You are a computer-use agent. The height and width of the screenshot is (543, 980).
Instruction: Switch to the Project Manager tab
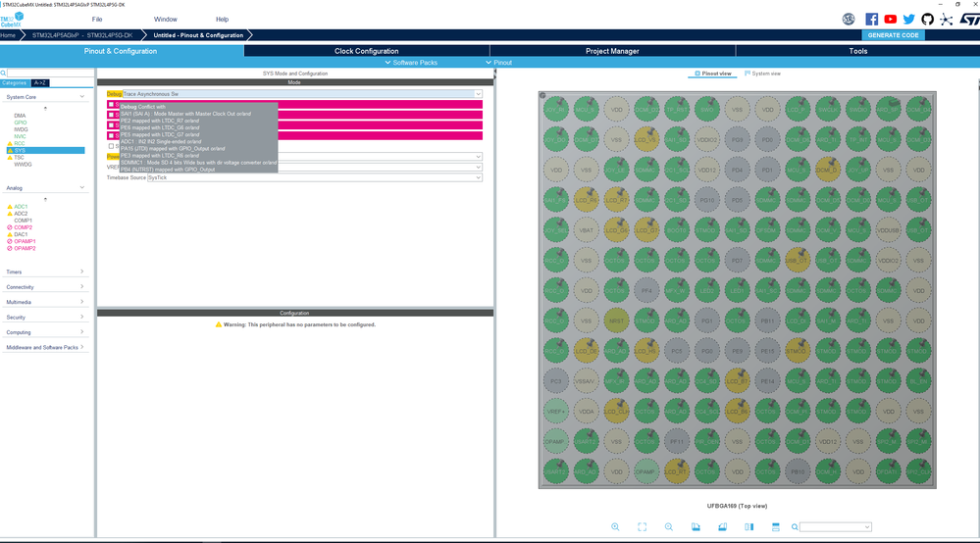pos(612,51)
